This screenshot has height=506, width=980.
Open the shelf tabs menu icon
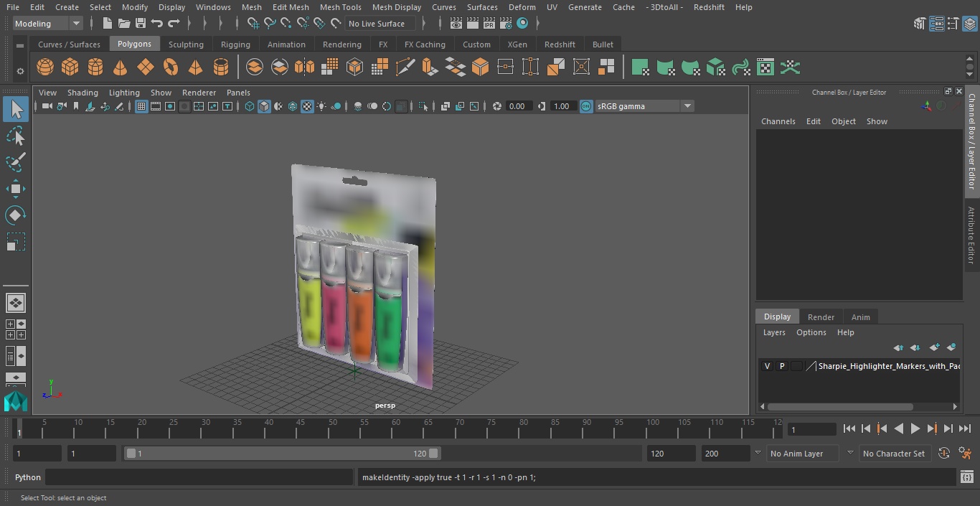pyautogui.click(x=20, y=45)
